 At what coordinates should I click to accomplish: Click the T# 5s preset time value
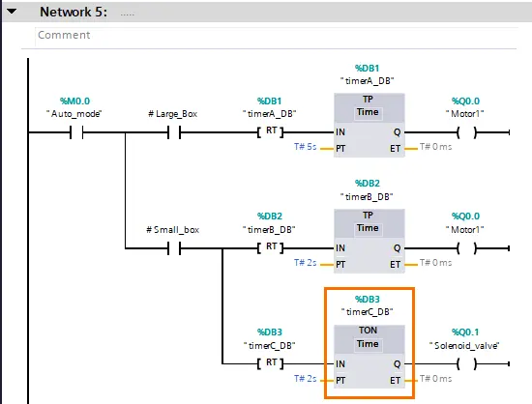click(x=306, y=147)
